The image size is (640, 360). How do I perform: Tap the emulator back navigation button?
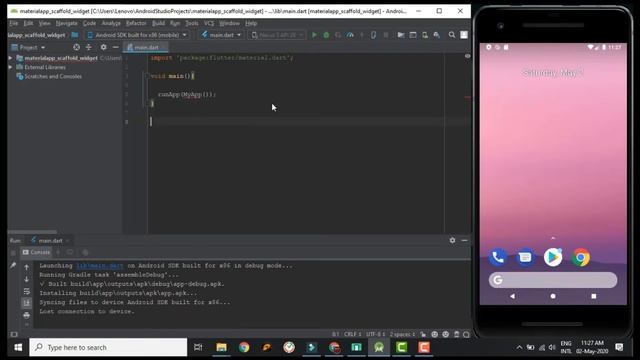pyautogui.click(x=513, y=296)
